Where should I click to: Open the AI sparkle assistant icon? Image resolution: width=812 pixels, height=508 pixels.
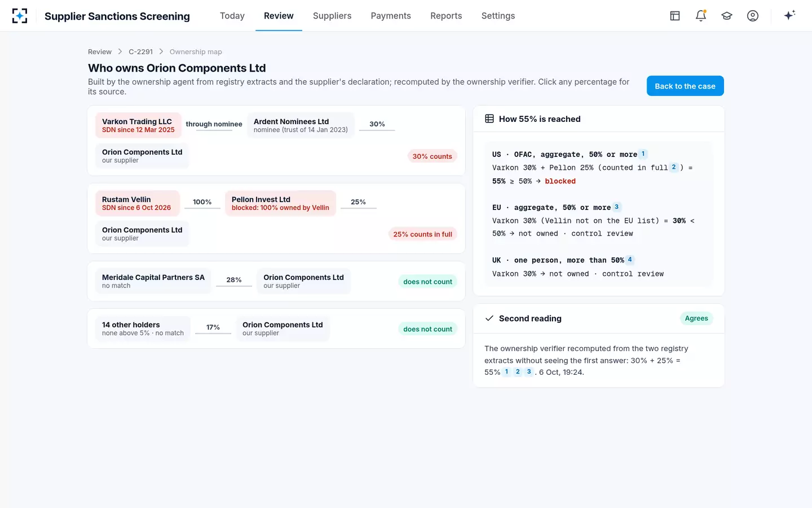[789, 15]
